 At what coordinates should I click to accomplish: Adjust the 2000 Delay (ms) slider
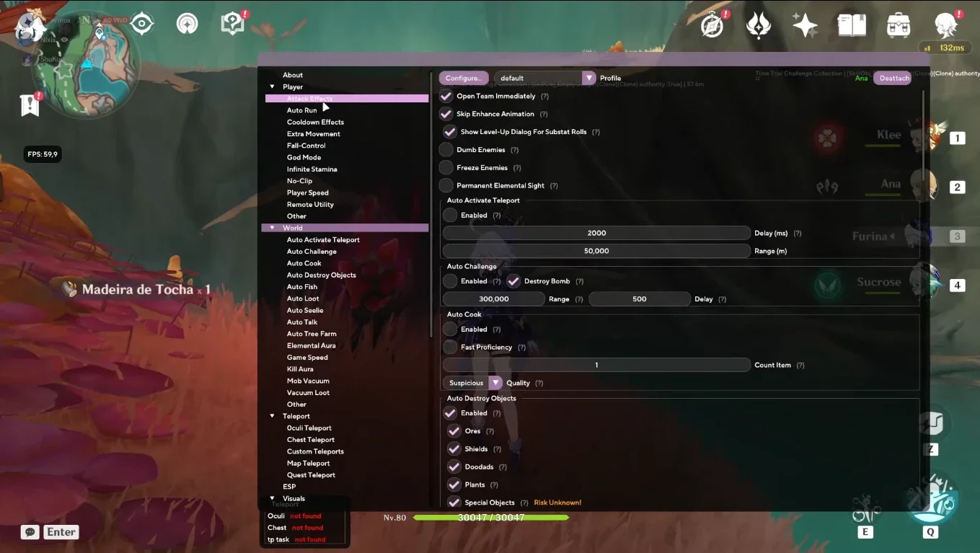(596, 233)
